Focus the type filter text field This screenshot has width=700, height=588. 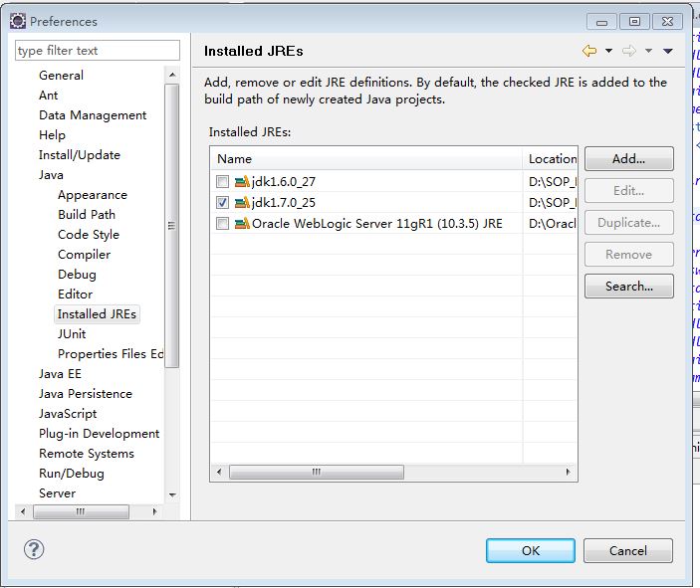coord(98,51)
